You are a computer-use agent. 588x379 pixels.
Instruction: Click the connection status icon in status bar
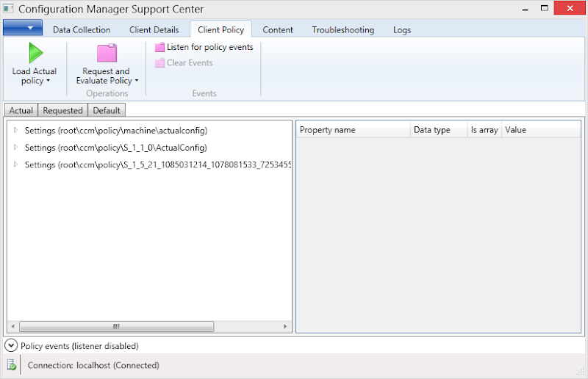point(12,365)
